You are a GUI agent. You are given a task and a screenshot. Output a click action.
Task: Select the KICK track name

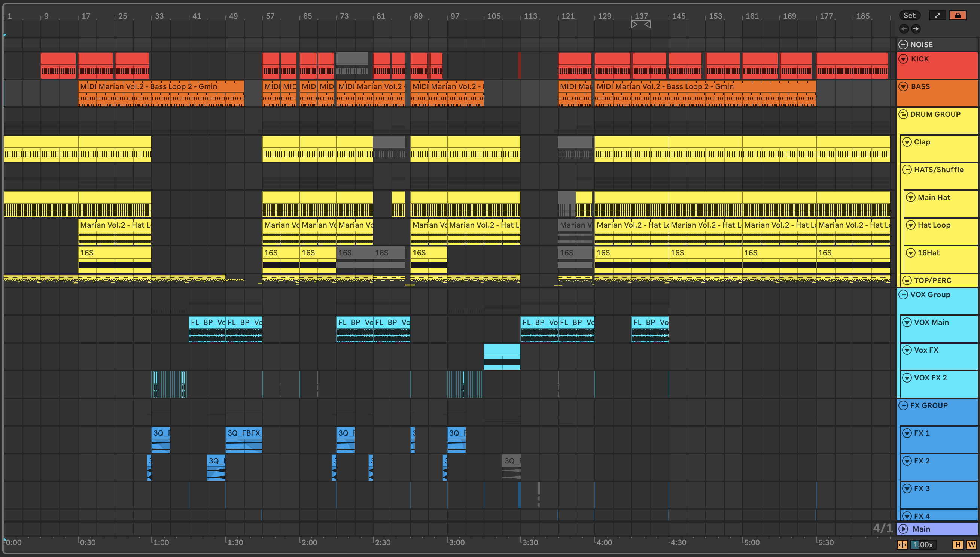tap(920, 59)
